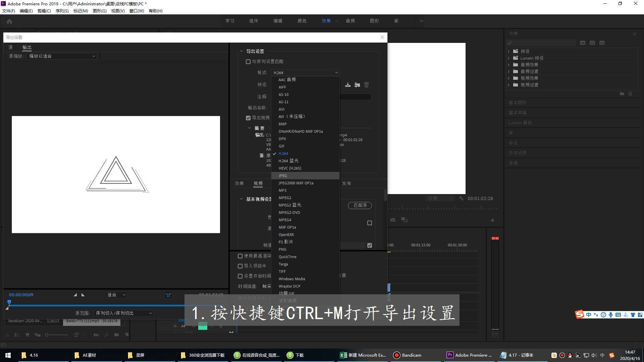Click export frame camera icon
This screenshot has height=362, width=644.
393,220
